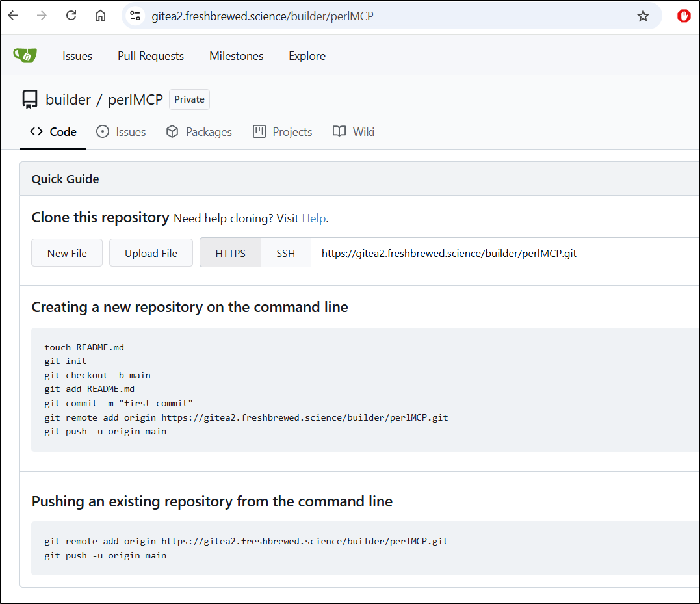Click the repository book icon beside builder
This screenshot has width=700, height=604.
click(30, 99)
